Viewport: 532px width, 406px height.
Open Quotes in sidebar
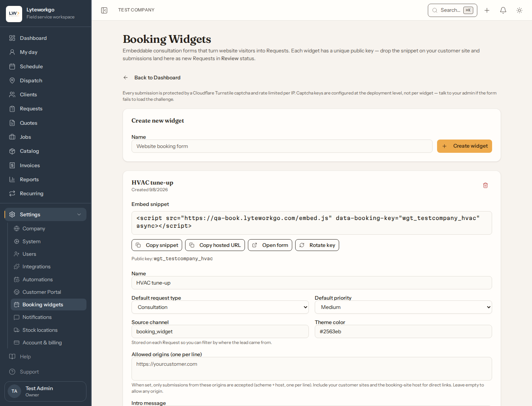click(x=45, y=123)
